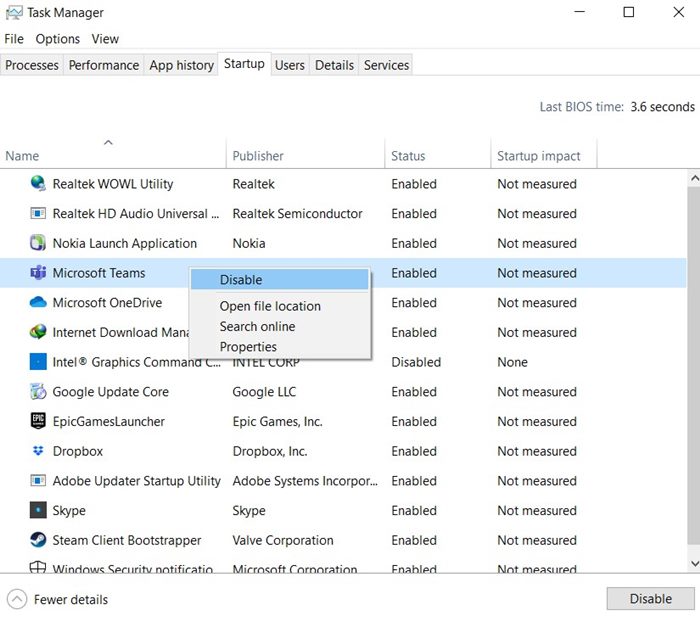Viewport: 700px width, 621px height.
Task: Click the Valve Corporation publisher cell
Action: 283,540
